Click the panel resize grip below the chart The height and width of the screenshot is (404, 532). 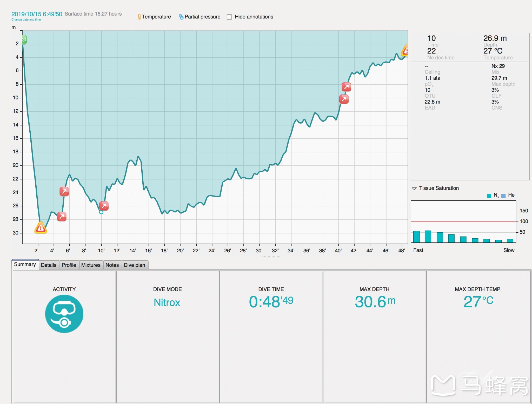point(271,257)
